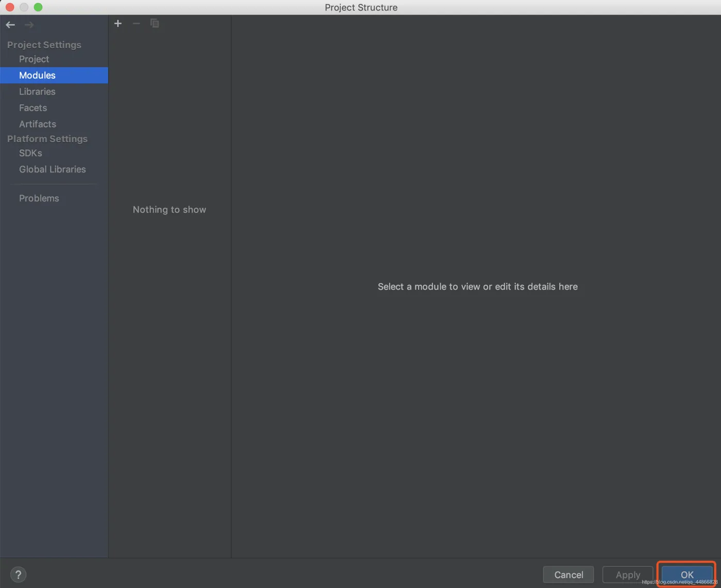Click the Cancel button
721x588 pixels.
(569, 575)
